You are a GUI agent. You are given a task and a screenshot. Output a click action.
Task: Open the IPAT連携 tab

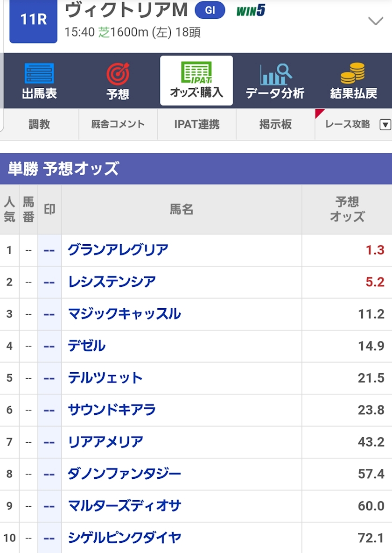[197, 124]
